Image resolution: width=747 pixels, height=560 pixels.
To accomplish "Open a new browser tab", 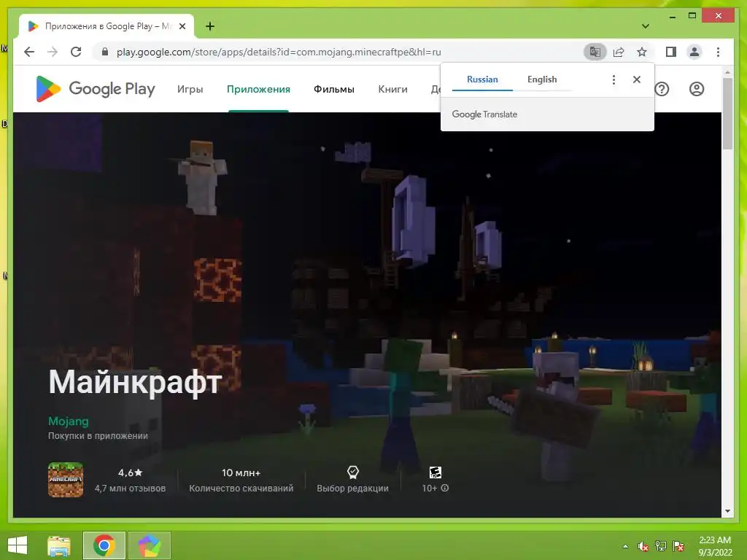I will [210, 26].
